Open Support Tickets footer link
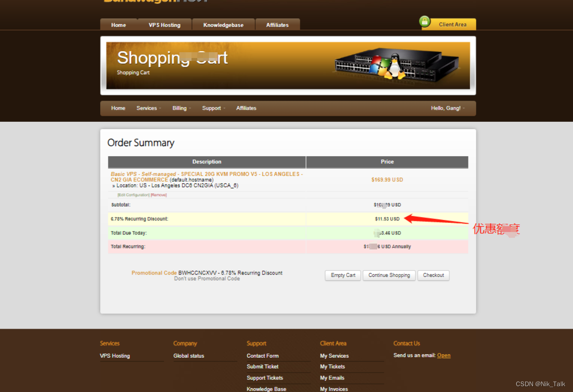 coord(264,378)
